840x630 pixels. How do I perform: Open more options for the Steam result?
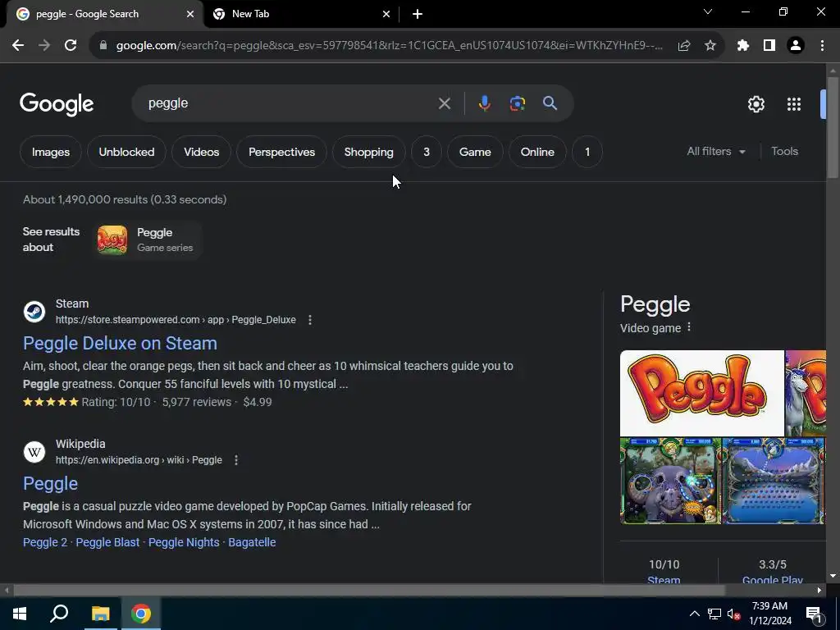(309, 320)
